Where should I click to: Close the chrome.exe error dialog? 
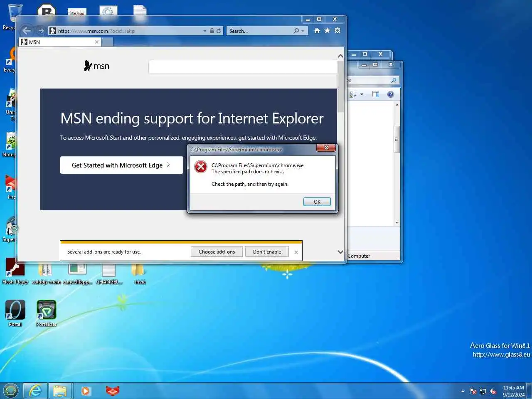pos(326,148)
